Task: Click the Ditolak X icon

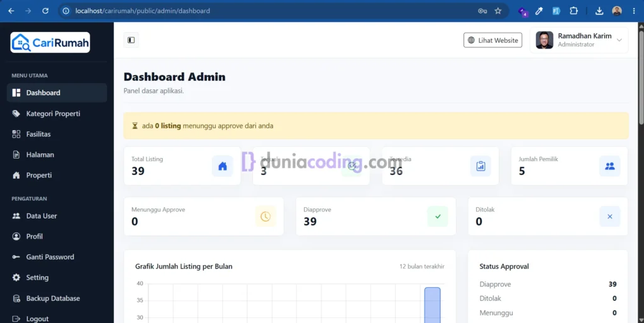Action: (610, 217)
